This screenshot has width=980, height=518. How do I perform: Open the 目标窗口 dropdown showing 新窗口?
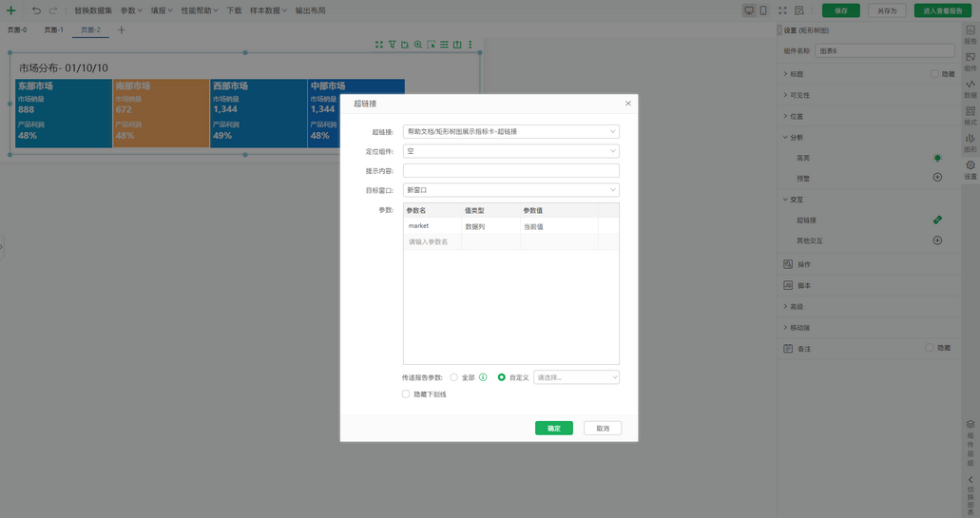click(x=510, y=190)
